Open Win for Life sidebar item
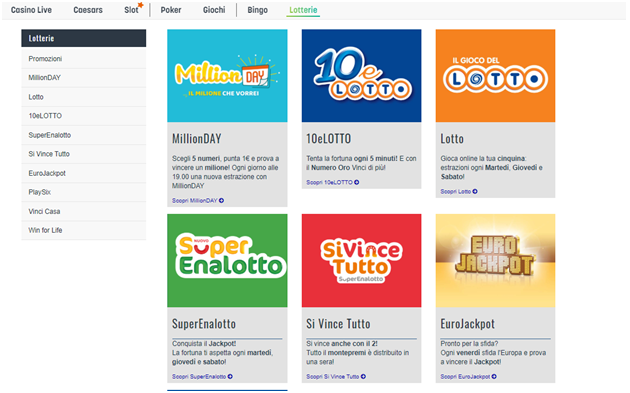Image resolution: width=630 pixels, height=393 pixels. click(x=84, y=230)
